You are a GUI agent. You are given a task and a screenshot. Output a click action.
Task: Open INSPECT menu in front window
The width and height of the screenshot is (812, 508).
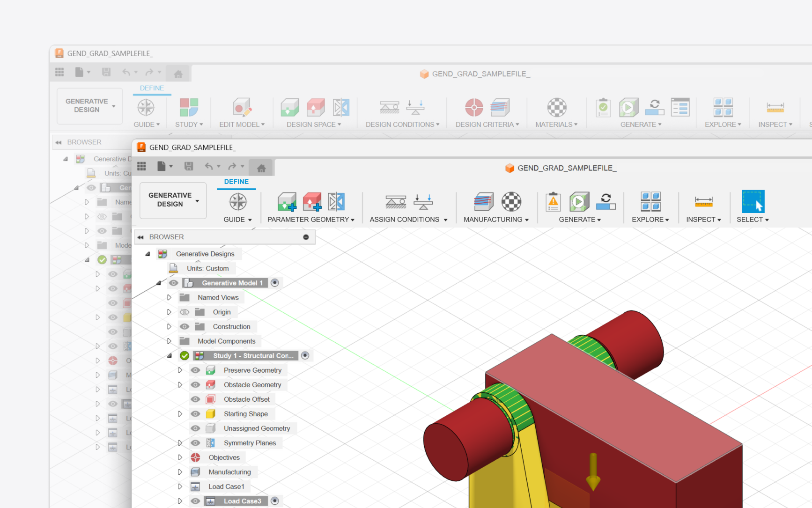[x=703, y=220]
